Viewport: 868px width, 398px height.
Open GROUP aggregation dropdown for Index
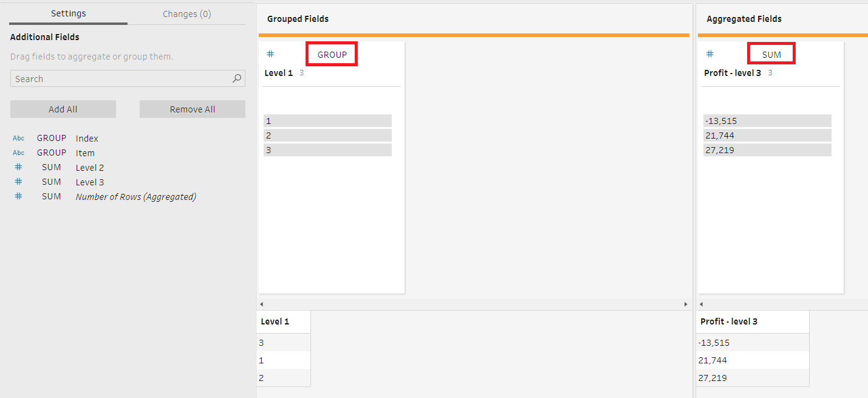tap(52, 139)
